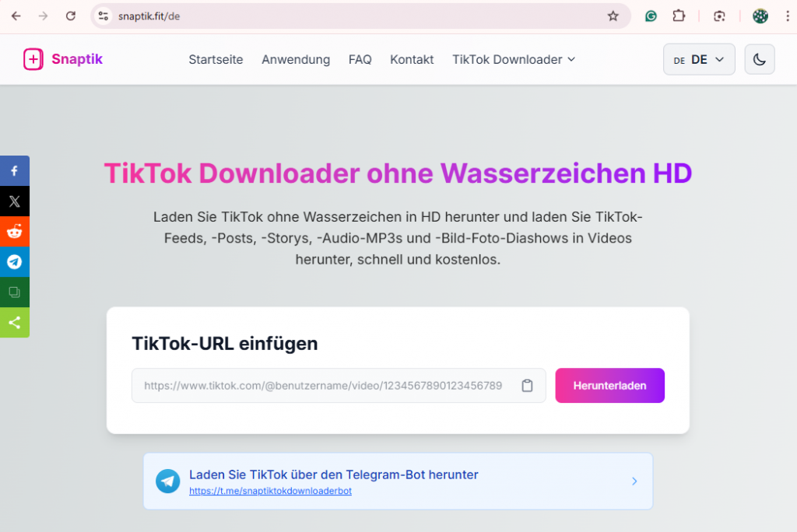Image resolution: width=797 pixels, height=532 pixels.
Task: Click 'Laden Sie TikTok über den Telegram-Bot herunter'
Action: (333, 474)
